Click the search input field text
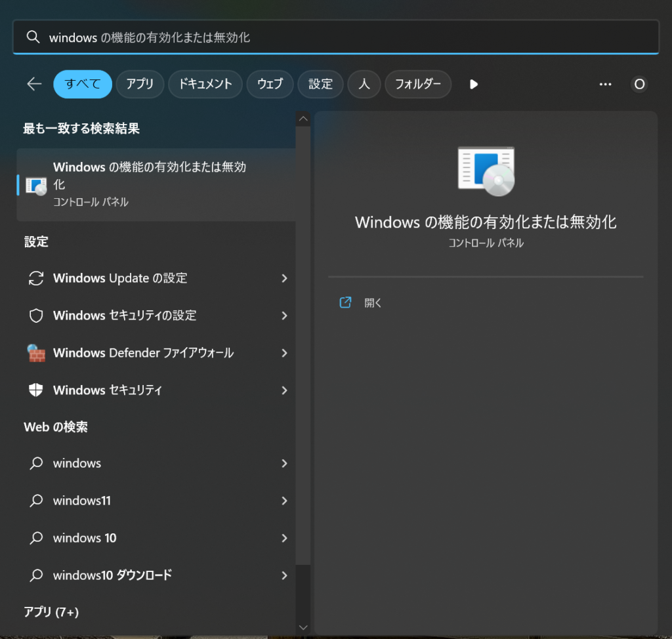Screen dimensions: 672x639 click(150, 37)
